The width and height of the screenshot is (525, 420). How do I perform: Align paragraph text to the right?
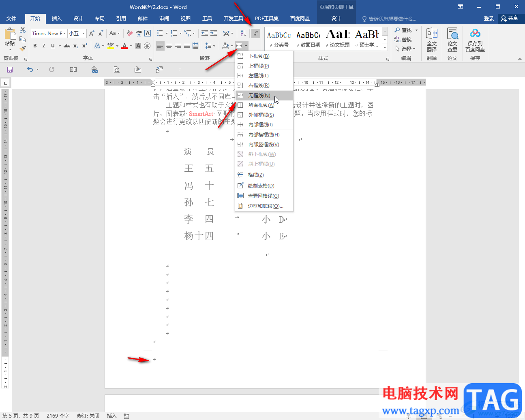(178, 46)
